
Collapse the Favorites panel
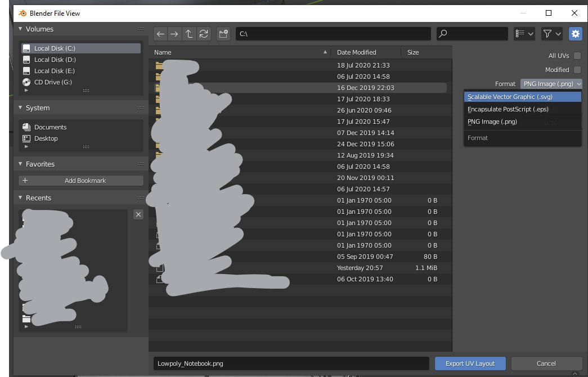(x=20, y=164)
